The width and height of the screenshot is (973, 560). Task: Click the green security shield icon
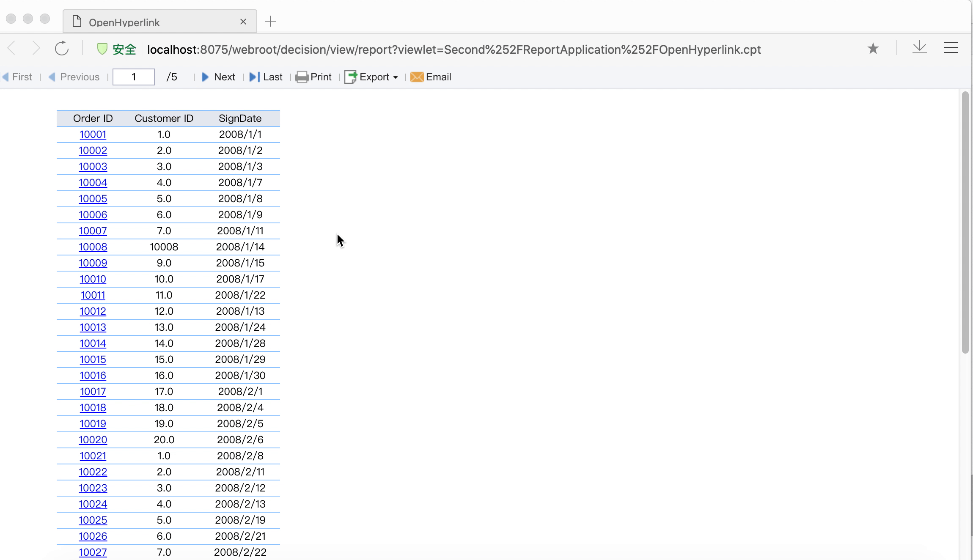click(102, 49)
